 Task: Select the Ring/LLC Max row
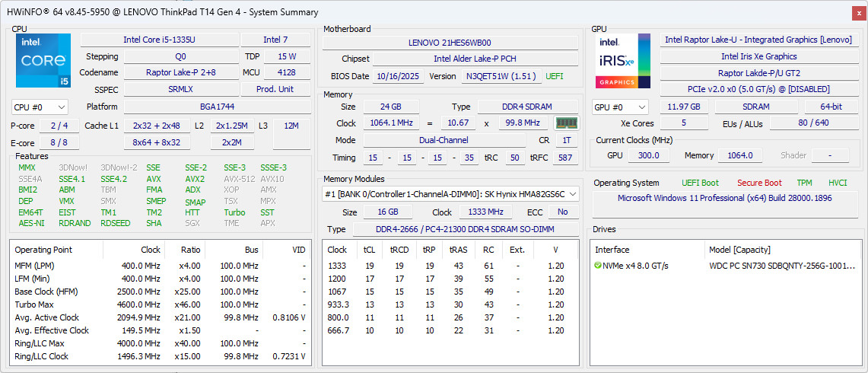[x=161, y=343]
